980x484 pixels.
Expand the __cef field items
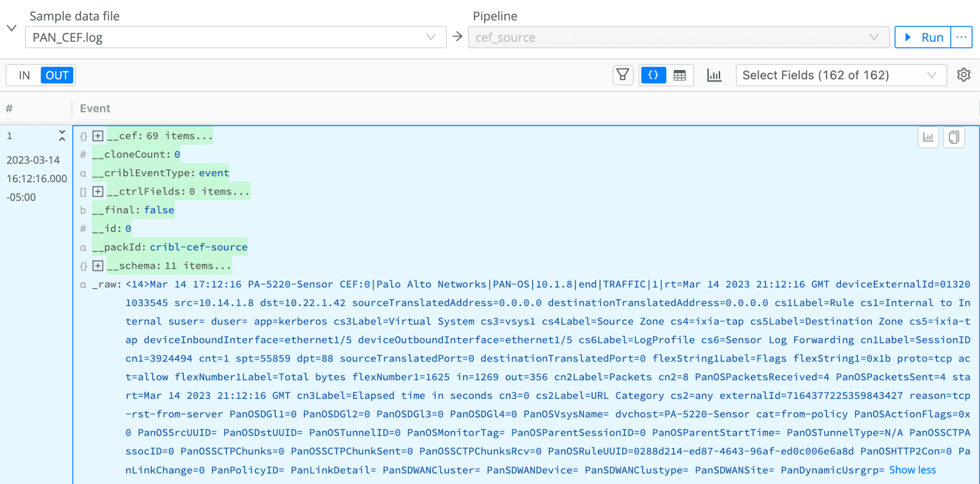(x=98, y=136)
